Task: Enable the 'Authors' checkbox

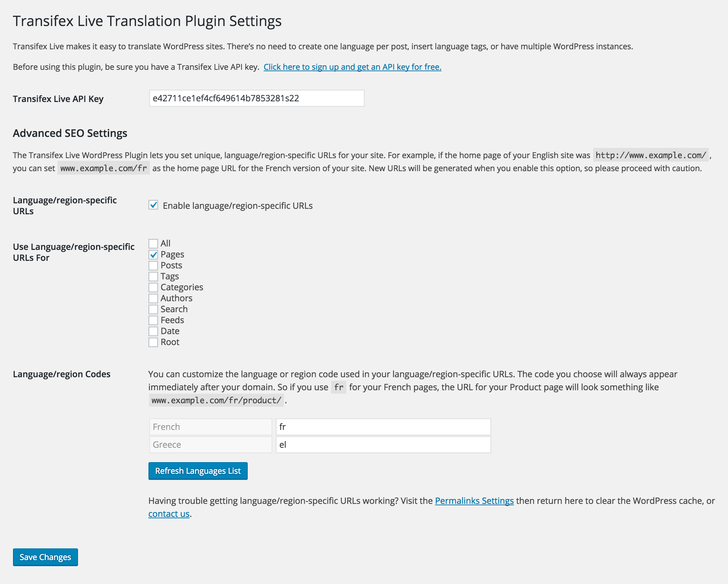Action: (x=153, y=298)
